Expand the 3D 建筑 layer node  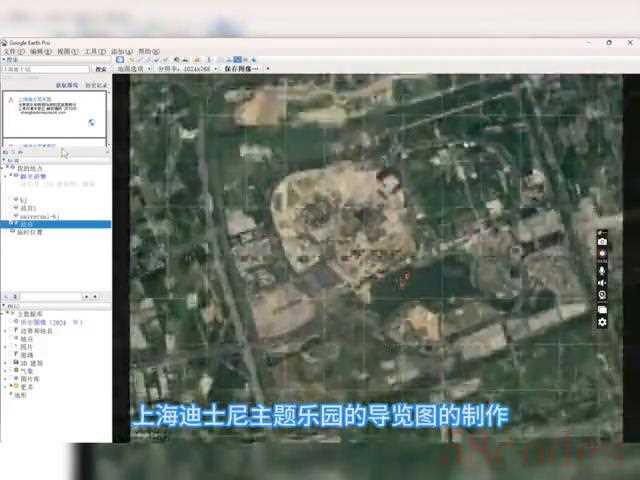[x=5, y=363]
